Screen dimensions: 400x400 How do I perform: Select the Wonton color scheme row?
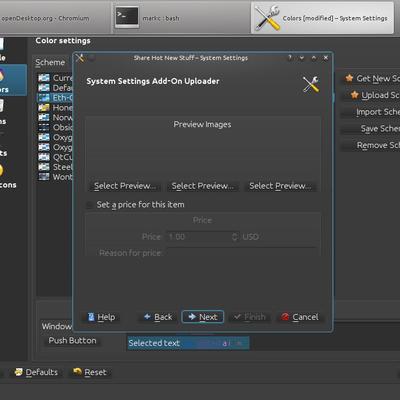(55, 177)
